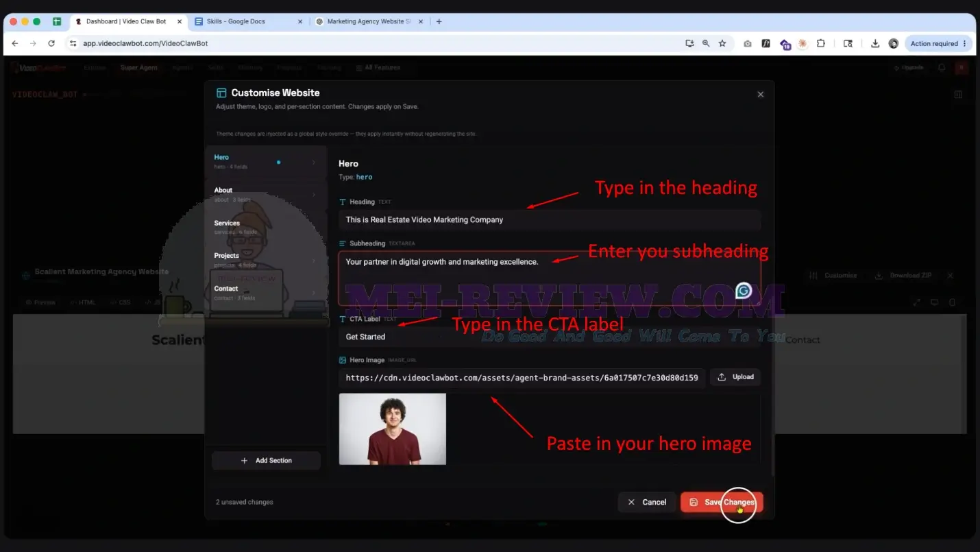Click the camera screenshot extension icon

(747, 43)
